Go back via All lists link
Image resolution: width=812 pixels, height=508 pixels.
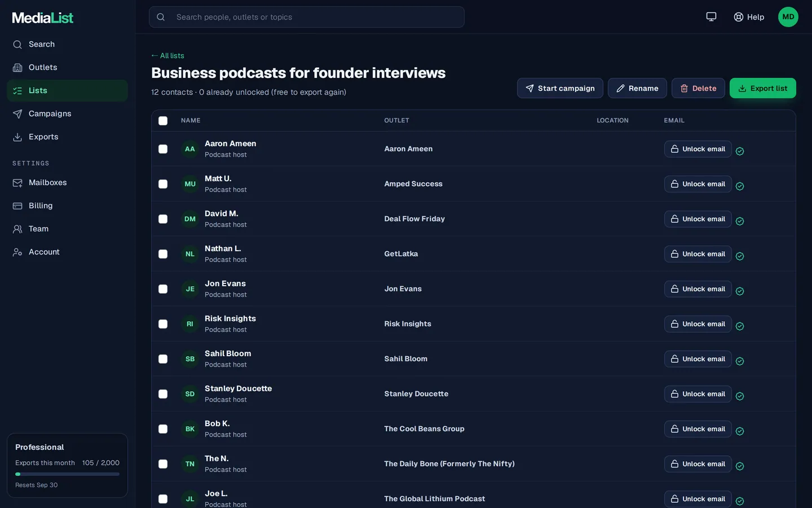click(x=167, y=55)
